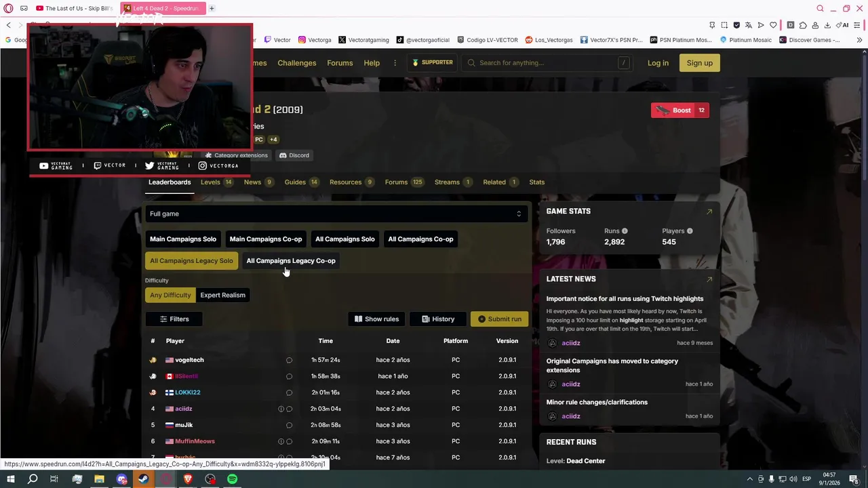The height and width of the screenshot is (488, 868).
Task: Open File Explorer from the taskbar
Action: point(99,479)
